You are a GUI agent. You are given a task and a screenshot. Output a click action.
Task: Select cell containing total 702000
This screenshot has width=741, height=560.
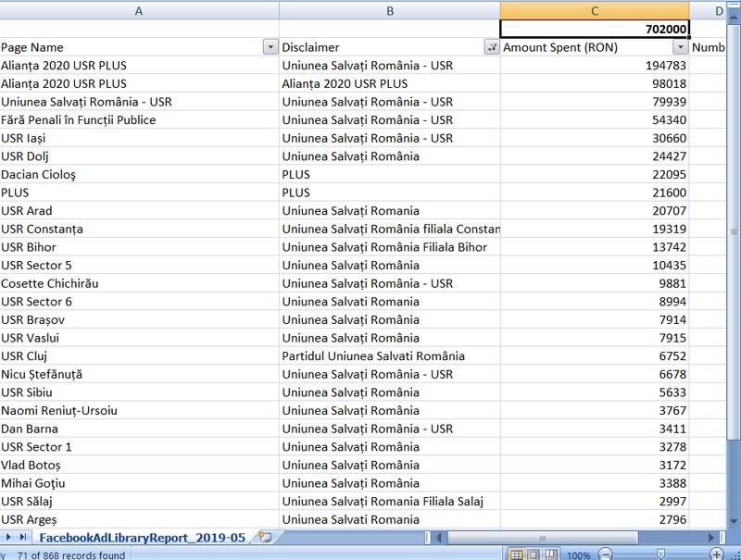coord(595,29)
